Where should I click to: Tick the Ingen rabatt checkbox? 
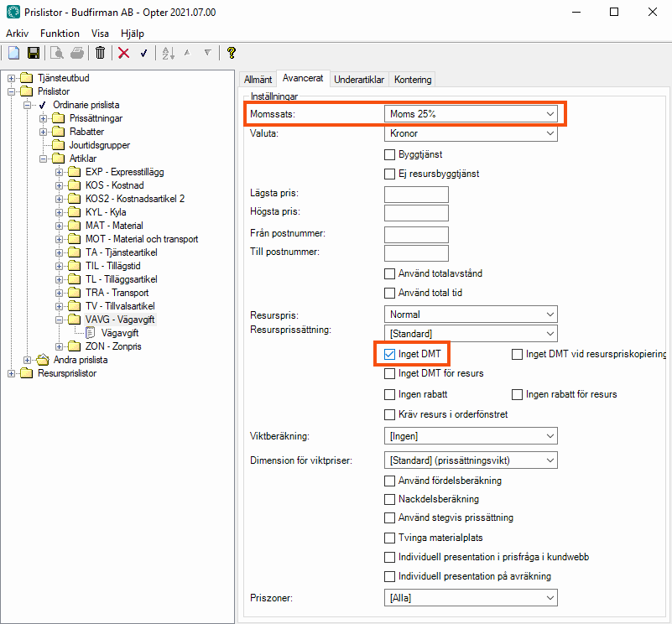(x=389, y=395)
